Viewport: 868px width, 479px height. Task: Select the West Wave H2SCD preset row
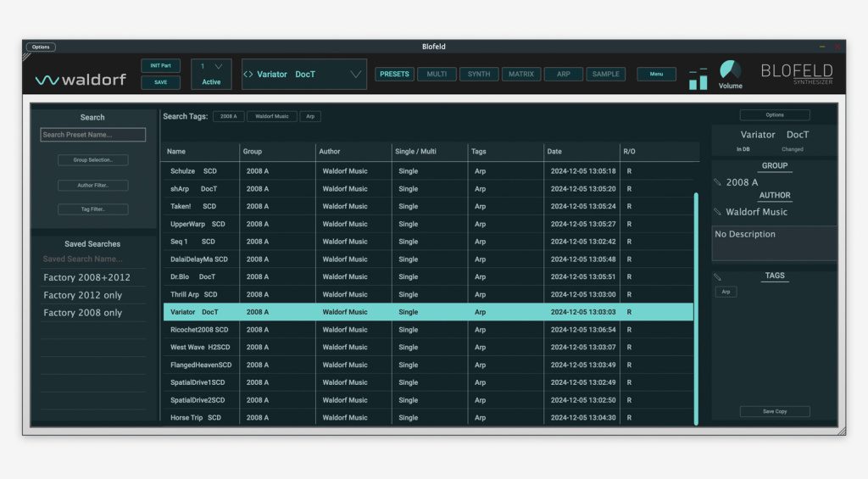pos(428,348)
